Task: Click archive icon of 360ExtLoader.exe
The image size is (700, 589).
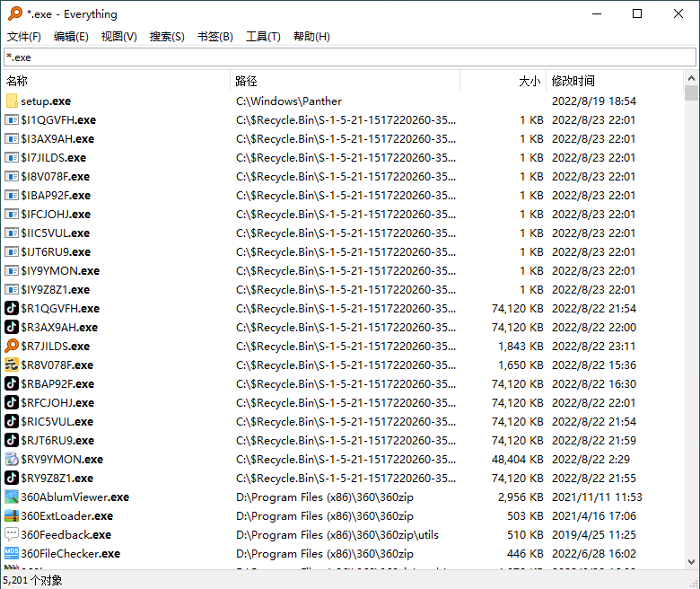Action: point(12,515)
